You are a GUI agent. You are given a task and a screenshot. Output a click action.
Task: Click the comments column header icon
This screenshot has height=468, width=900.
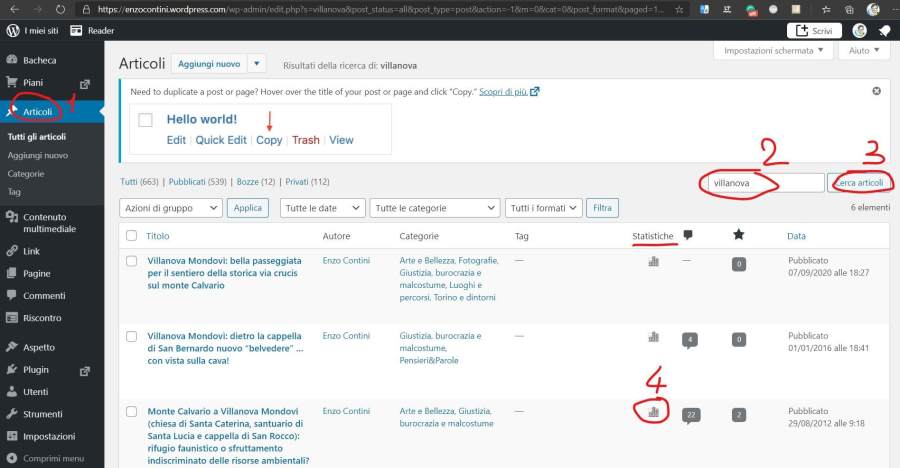(x=688, y=236)
